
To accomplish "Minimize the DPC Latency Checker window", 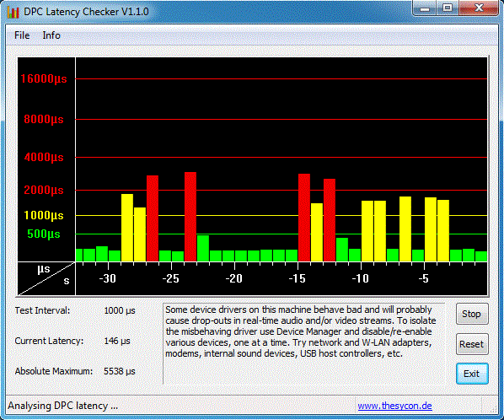I will [425, 8].
